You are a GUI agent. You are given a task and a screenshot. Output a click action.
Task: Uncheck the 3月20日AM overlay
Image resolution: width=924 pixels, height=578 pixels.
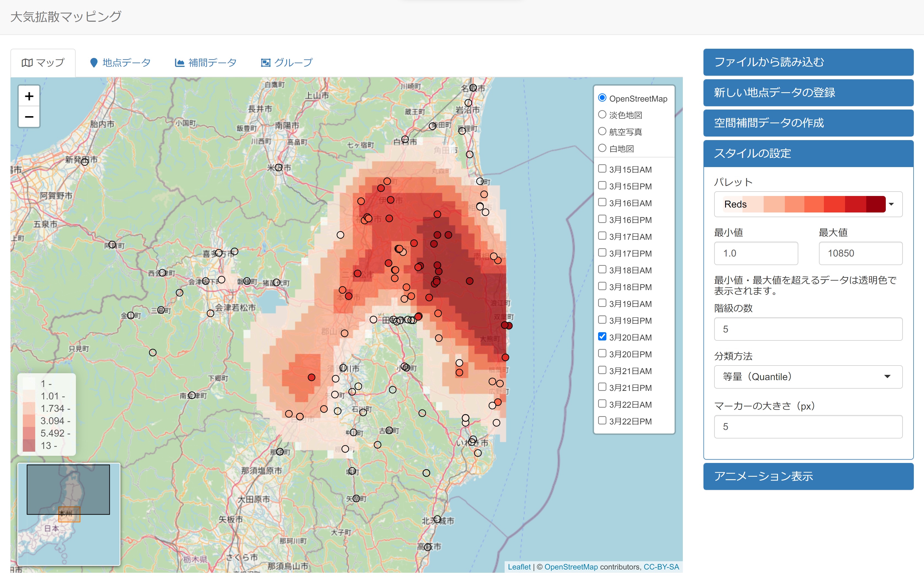(x=602, y=337)
